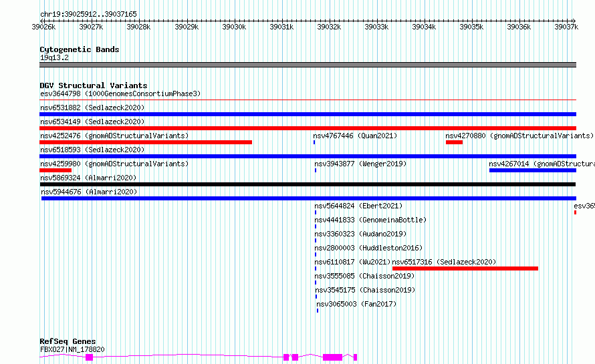Click the 19q13.2 band label
595x364 pixels.
click(54, 57)
